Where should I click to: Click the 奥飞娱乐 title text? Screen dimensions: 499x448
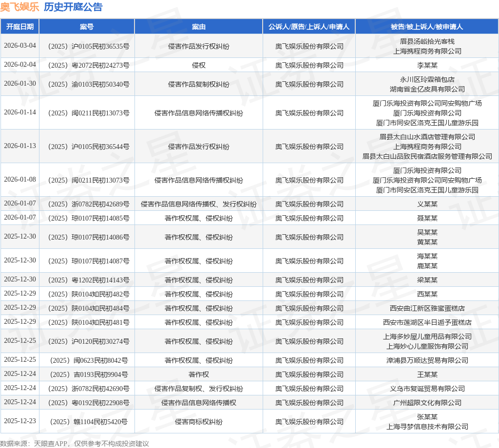(x=19, y=7)
